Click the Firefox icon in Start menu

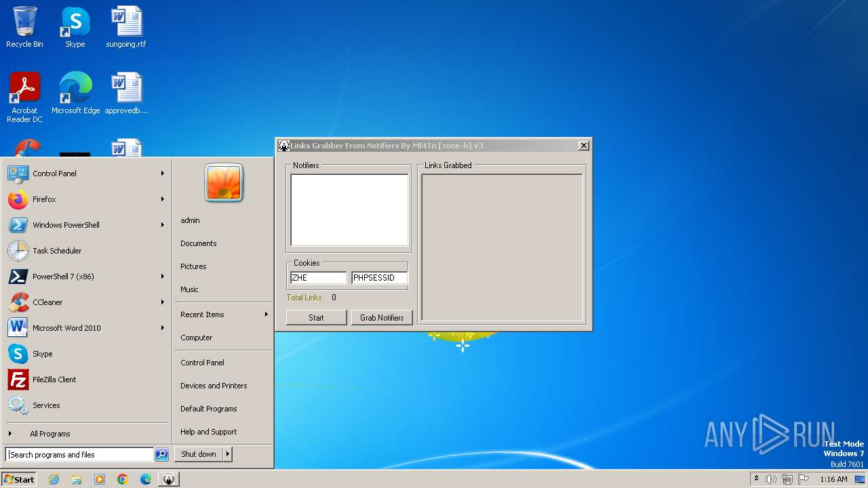pos(18,199)
